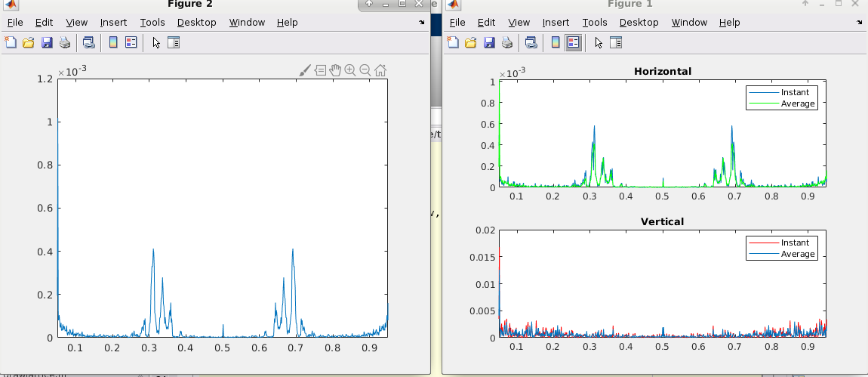Open the Tools menu in Figure 2
868x377 pixels.
152,23
